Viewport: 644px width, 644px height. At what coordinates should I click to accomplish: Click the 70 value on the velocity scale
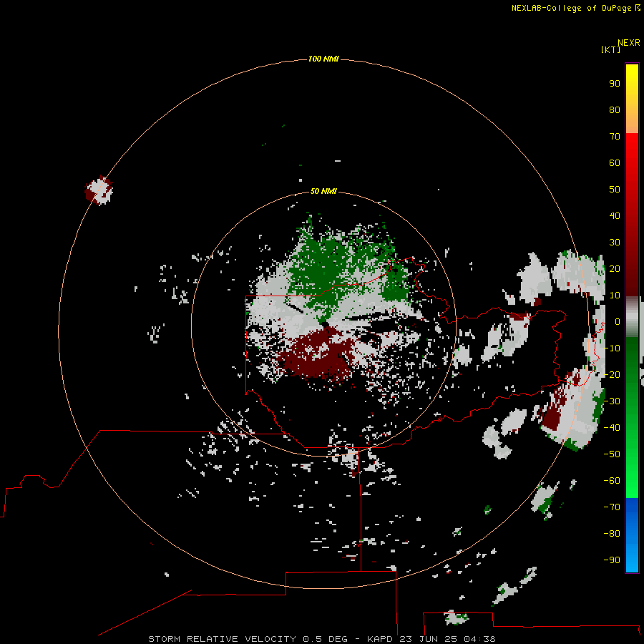(615, 137)
